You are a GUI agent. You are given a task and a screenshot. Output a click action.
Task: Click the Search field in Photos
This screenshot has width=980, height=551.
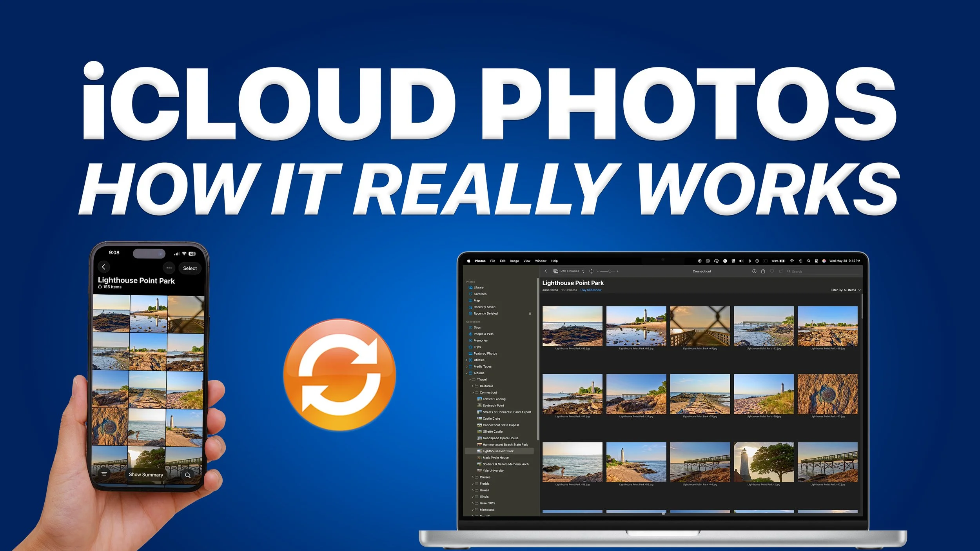click(x=823, y=271)
